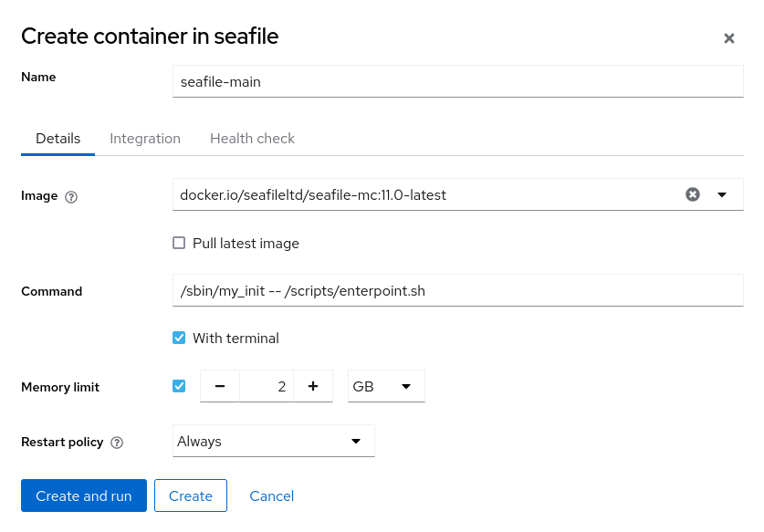This screenshot has height=532, width=764.
Task: Switch to the Integration tab
Action: tap(145, 139)
